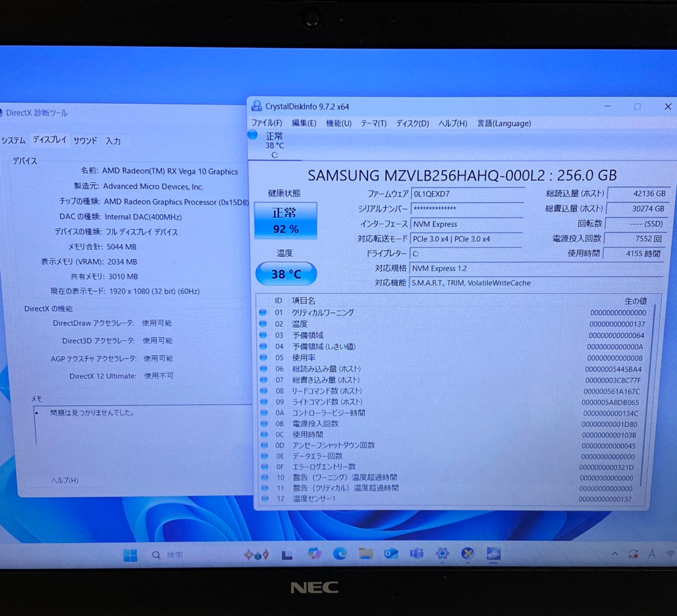Viewport: 677px width, 616px height.
Task: Open File Explorer from the taskbar
Action: pos(366,555)
